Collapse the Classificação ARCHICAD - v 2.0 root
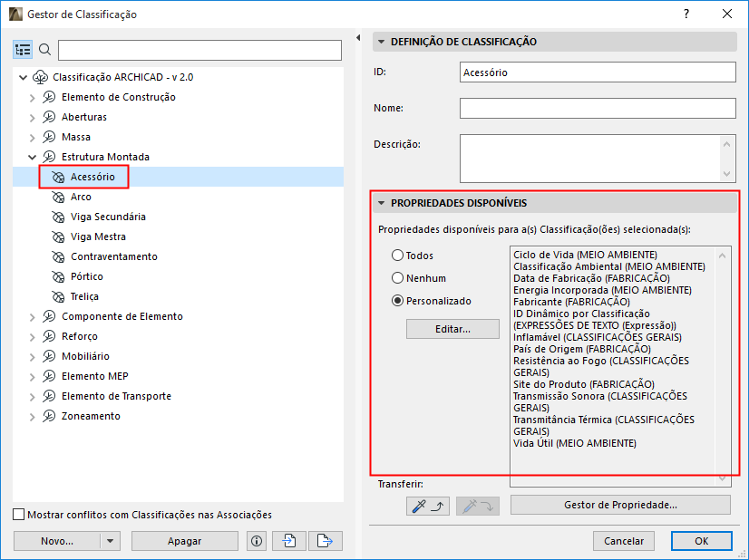This screenshot has height=560, width=749. click(23, 77)
